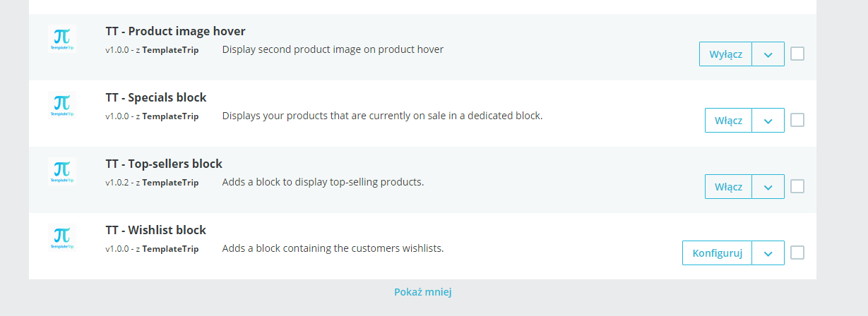This screenshot has width=868, height=316.
Task: Mark the TT - Wishlist block checkbox
Action: (797, 253)
